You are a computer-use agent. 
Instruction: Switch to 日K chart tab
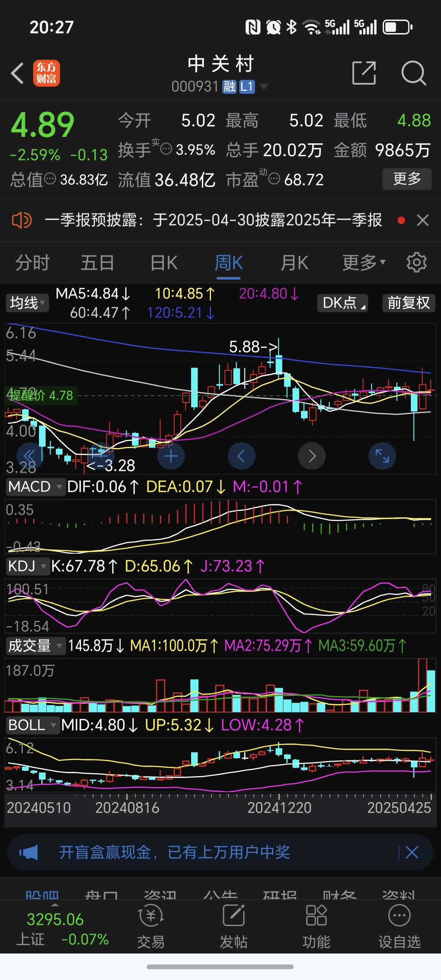(x=164, y=263)
